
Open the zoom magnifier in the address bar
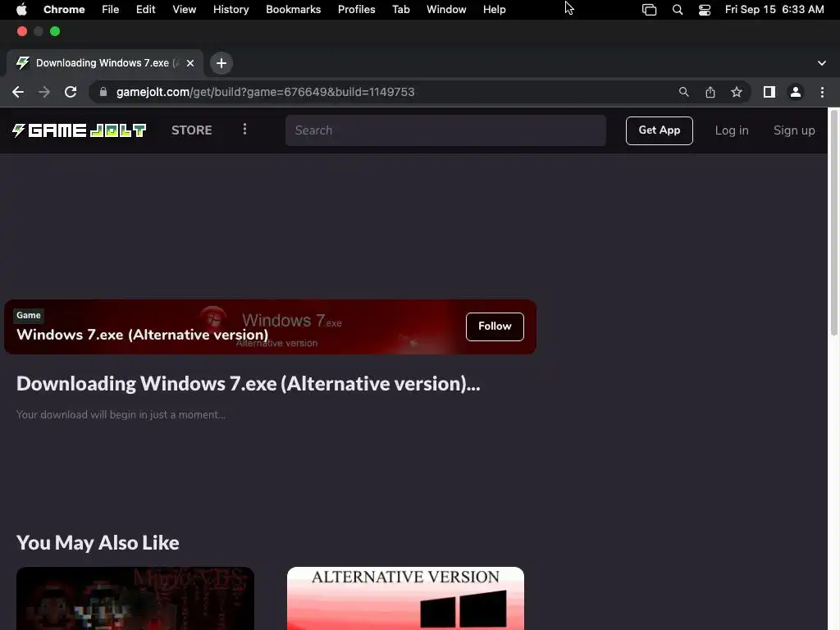pos(683,92)
